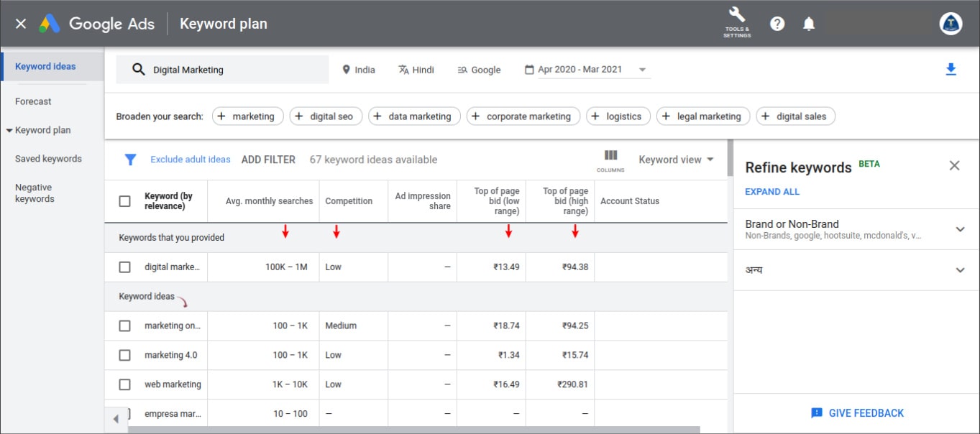Click the Google network setting
The height and width of the screenshot is (434, 980).
[x=479, y=70]
